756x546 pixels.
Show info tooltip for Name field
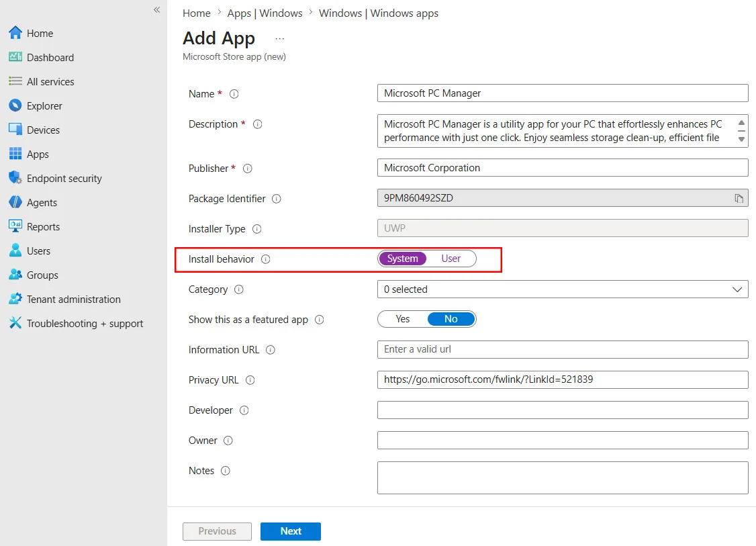pos(234,94)
